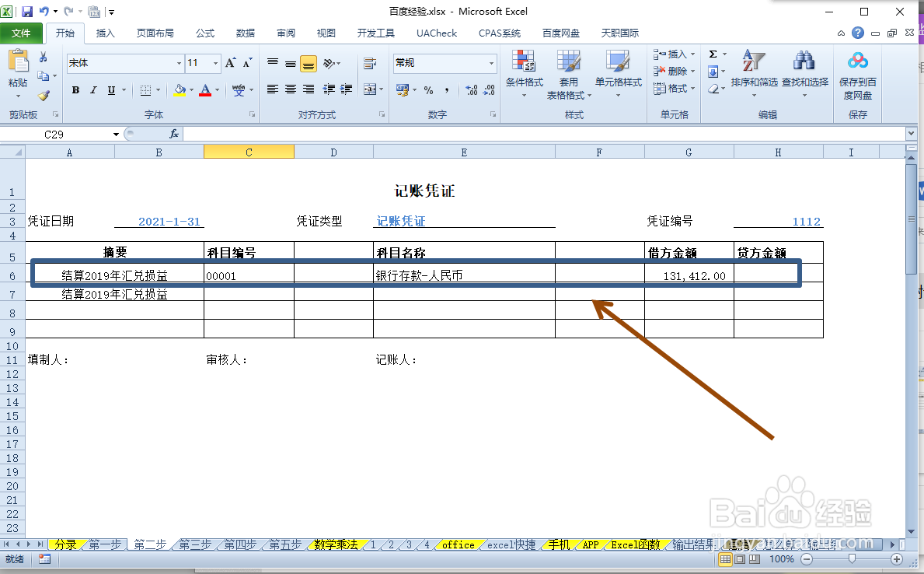Apply percent style to the cell
Viewport: 924px width, 574px height.
point(427,90)
